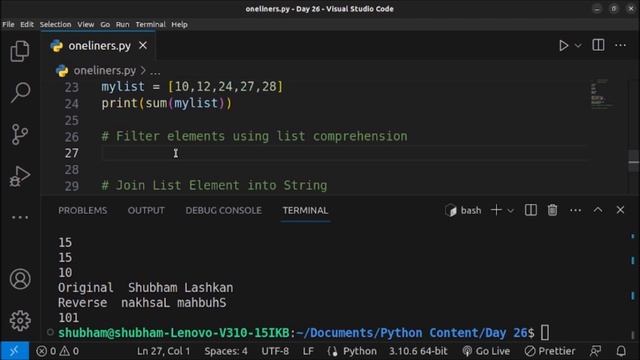
Task: Open the Selection menu
Action: [56, 24]
